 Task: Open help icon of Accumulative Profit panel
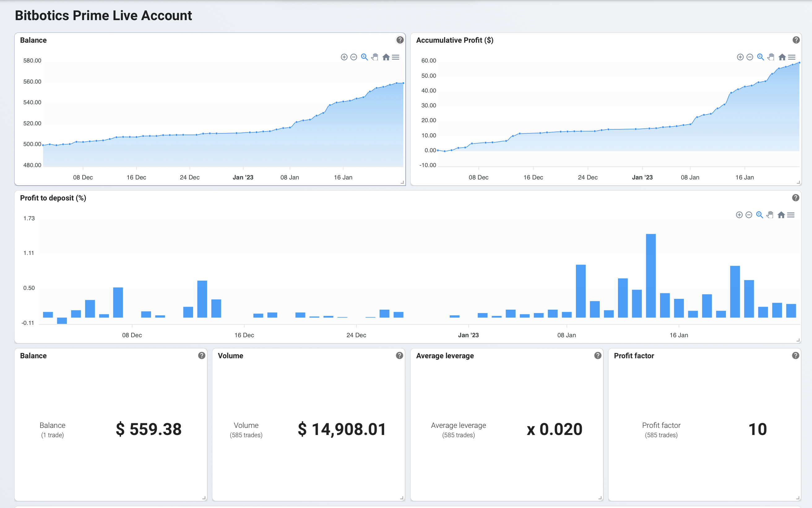pos(796,40)
